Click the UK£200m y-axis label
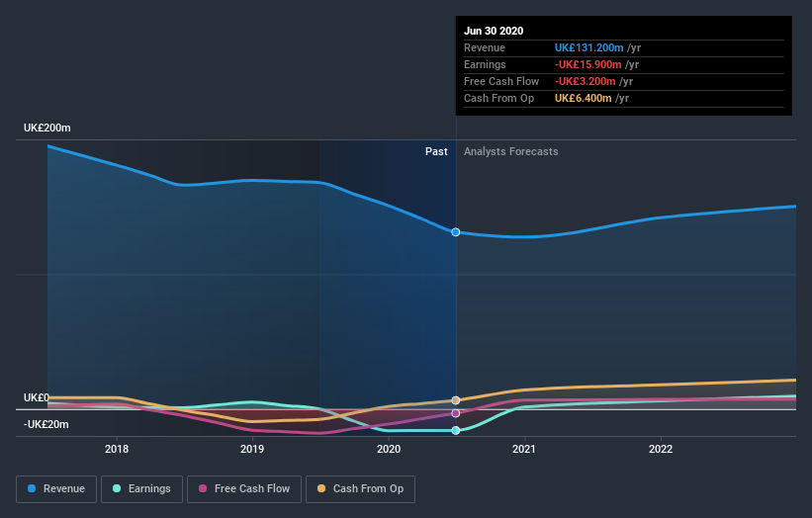 coord(47,128)
